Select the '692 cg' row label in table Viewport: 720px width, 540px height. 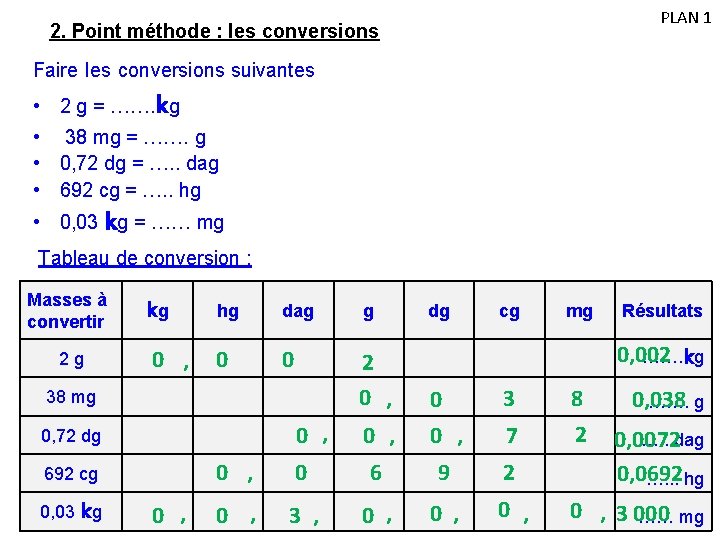pyautogui.click(x=71, y=473)
